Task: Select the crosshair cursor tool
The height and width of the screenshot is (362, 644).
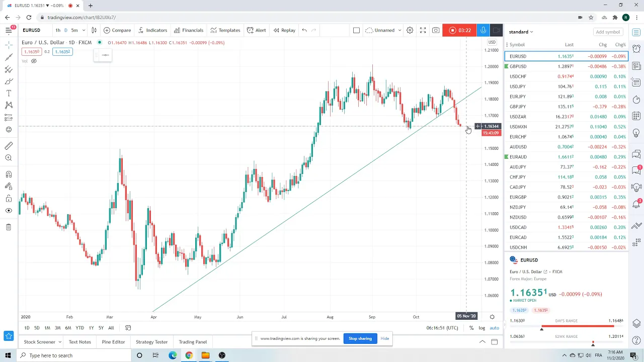Action: (9, 45)
